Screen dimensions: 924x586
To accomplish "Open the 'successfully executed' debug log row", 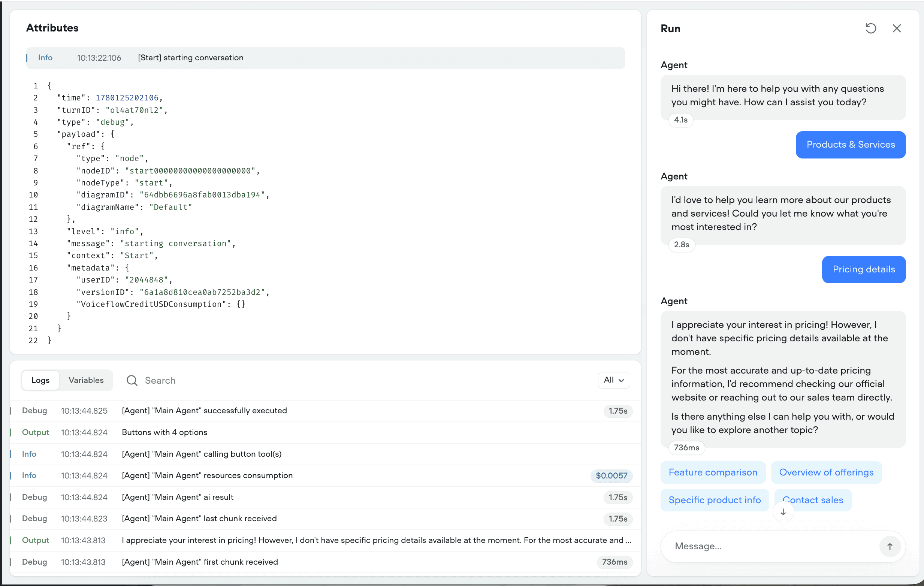I will pyautogui.click(x=325, y=411).
